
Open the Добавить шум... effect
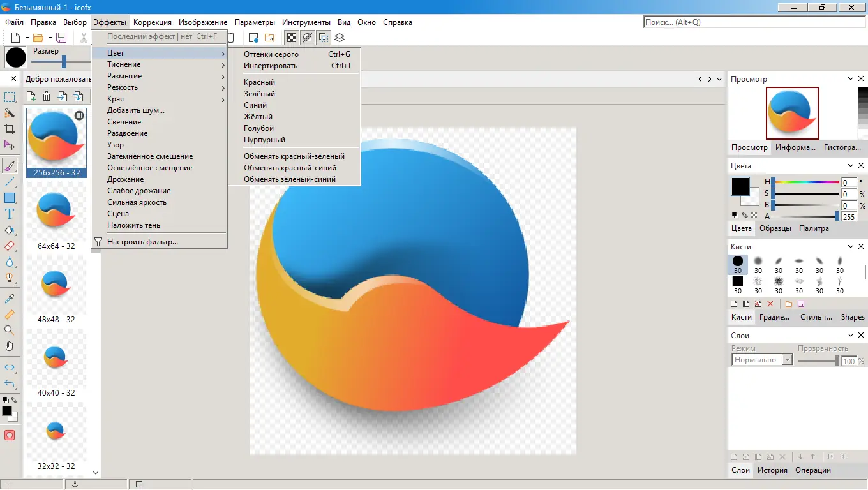coord(160,110)
